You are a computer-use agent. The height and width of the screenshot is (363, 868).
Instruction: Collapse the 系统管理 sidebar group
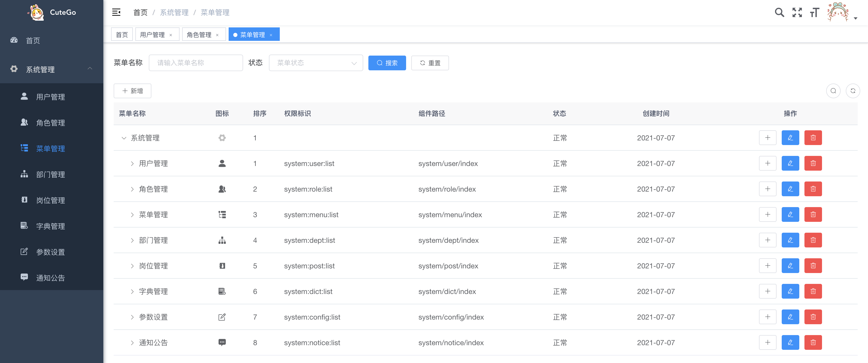[x=52, y=69]
